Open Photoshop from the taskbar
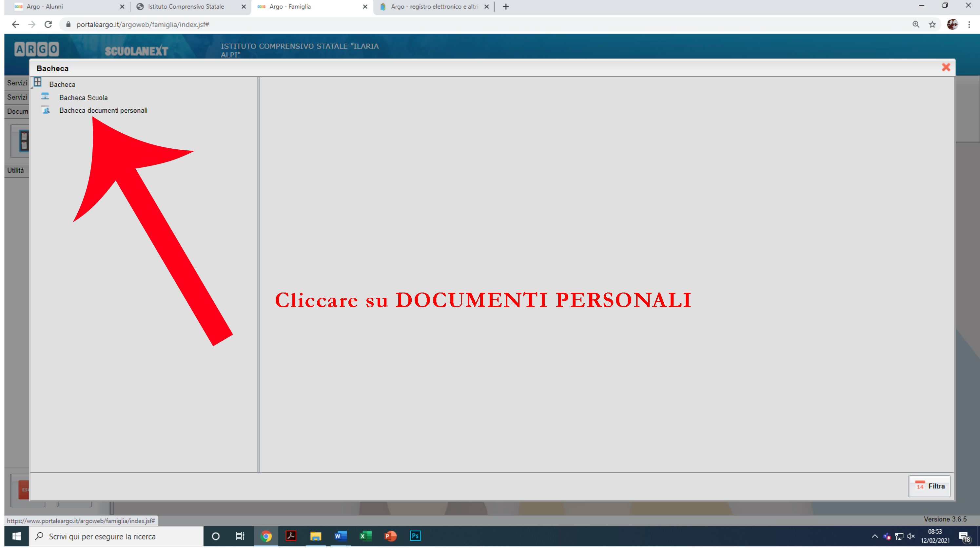The image size is (980, 548). pyautogui.click(x=415, y=536)
